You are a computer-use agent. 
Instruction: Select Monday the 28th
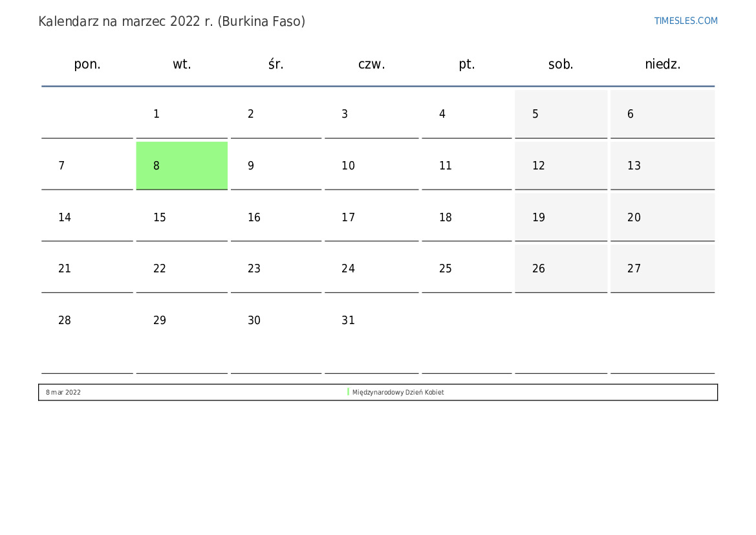[87, 320]
